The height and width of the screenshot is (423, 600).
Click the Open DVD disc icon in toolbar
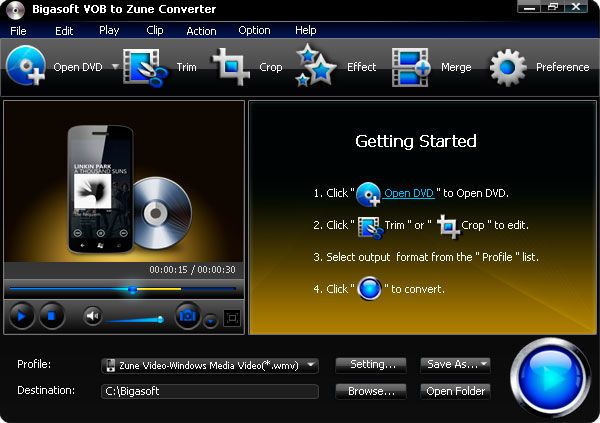click(x=26, y=66)
